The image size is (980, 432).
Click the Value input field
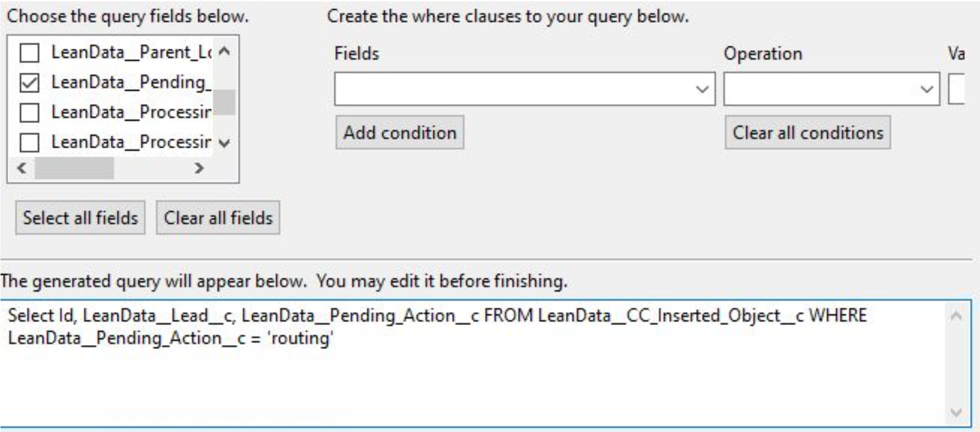pyautogui.click(x=957, y=89)
